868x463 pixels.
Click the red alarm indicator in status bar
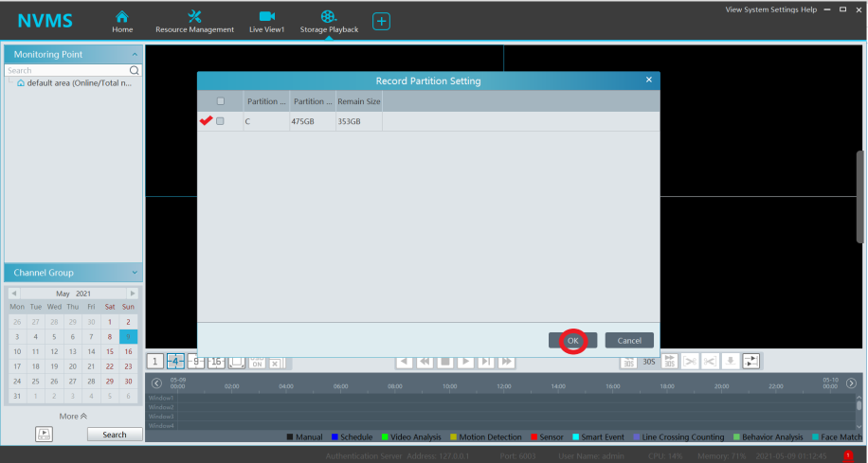coord(848,456)
